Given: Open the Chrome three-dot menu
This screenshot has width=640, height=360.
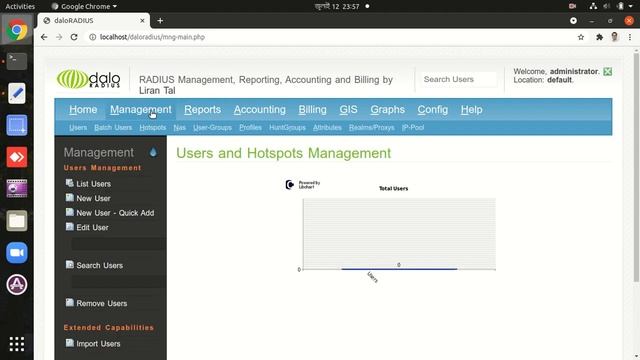Looking at the screenshot, I should [x=630, y=37].
